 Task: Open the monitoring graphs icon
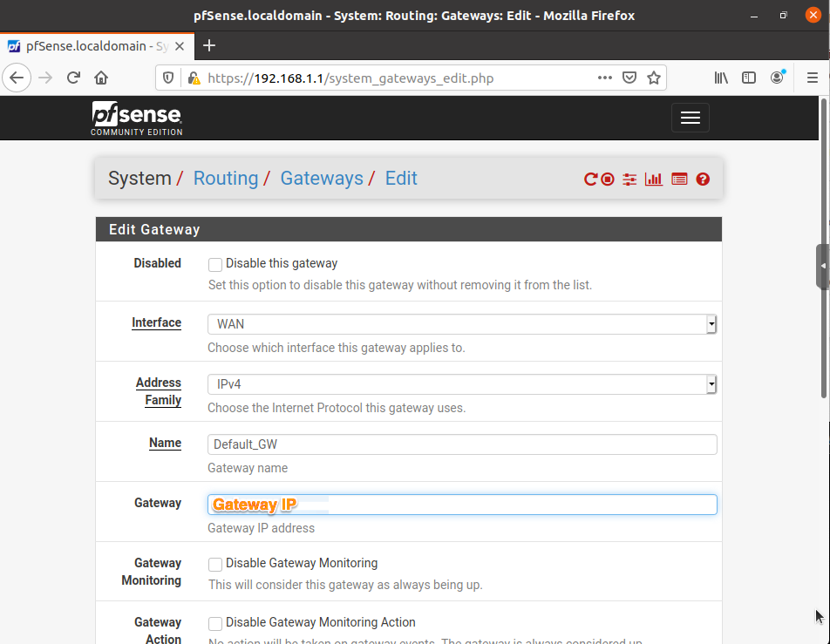(x=654, y=178)
